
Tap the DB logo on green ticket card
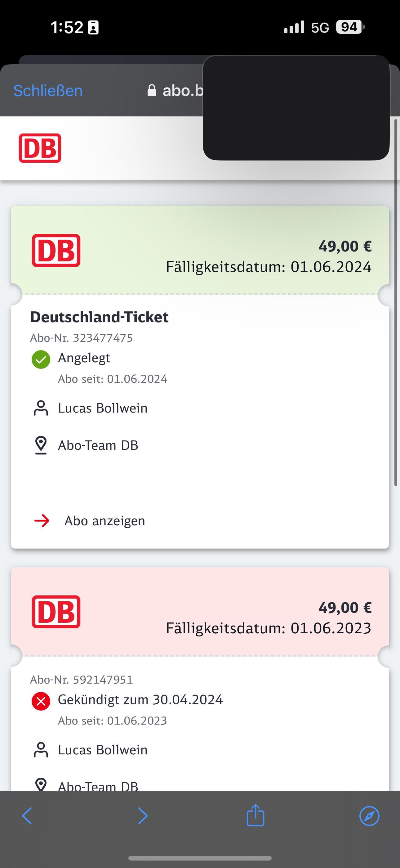click(x=56, y=250)
